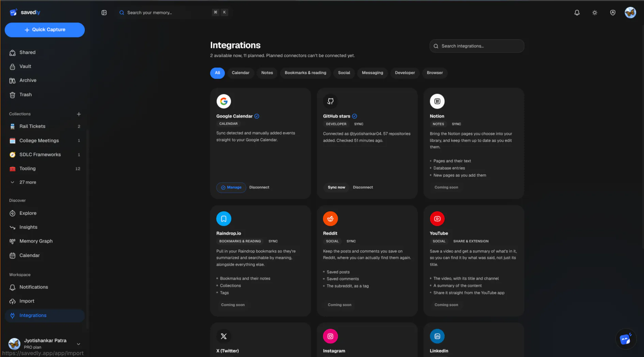Screen dimensions: 644x357
Task: Disconnect the Google Calendar integration
Action: click(259, 187)
